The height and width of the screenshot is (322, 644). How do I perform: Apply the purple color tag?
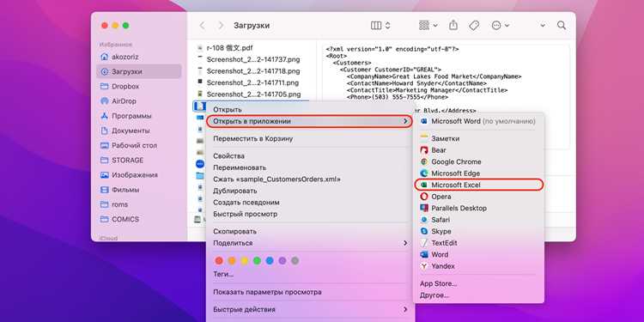(x=283, y=261)
